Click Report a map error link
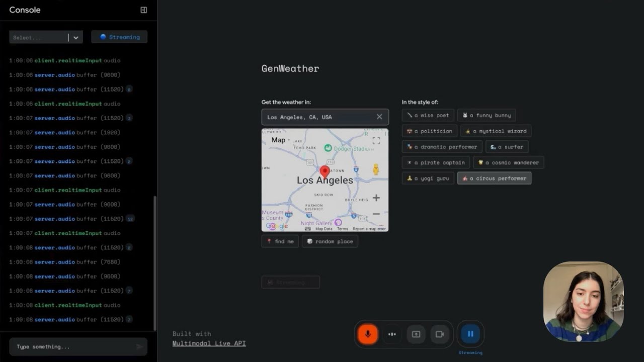The image size is (644, 362). tap(369, 229)
